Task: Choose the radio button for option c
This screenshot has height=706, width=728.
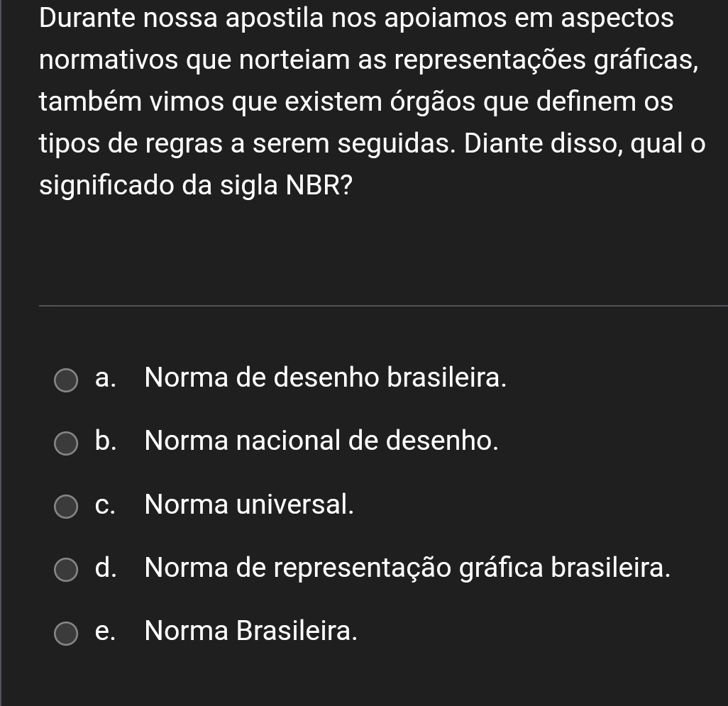Action: [67, 507]
